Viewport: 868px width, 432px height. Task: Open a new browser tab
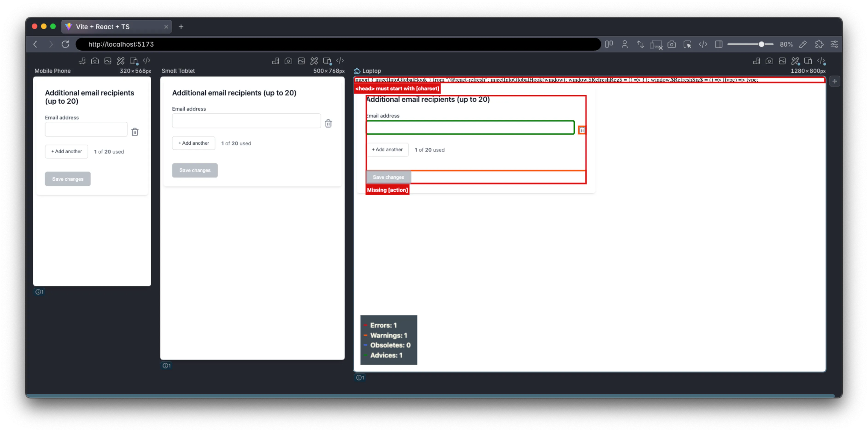(181, 27)
